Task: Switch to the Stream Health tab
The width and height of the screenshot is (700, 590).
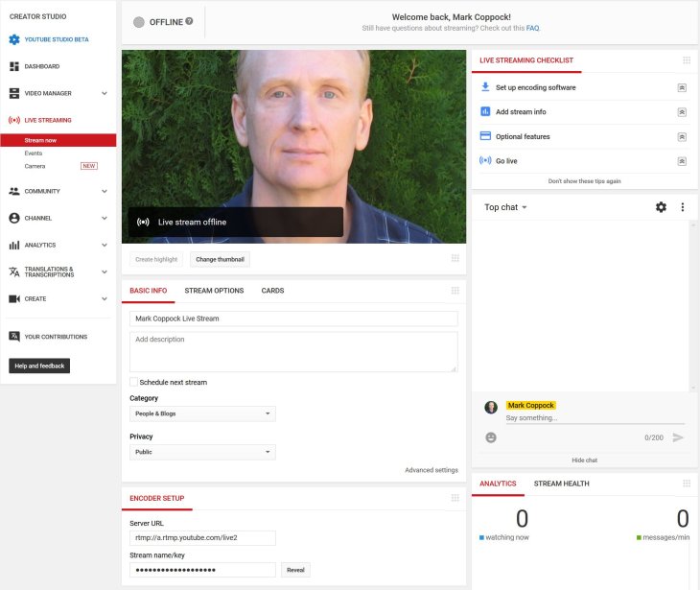Action: [561, 484]
